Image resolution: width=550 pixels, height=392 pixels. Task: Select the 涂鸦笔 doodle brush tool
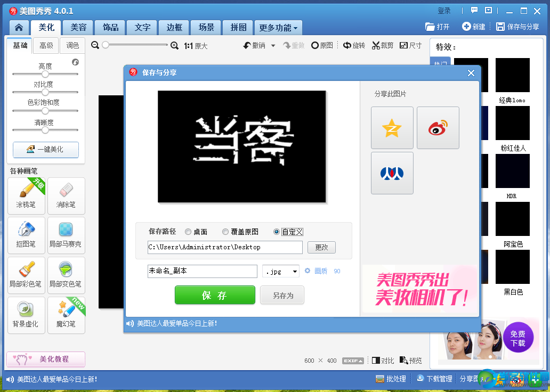[26, 196]
